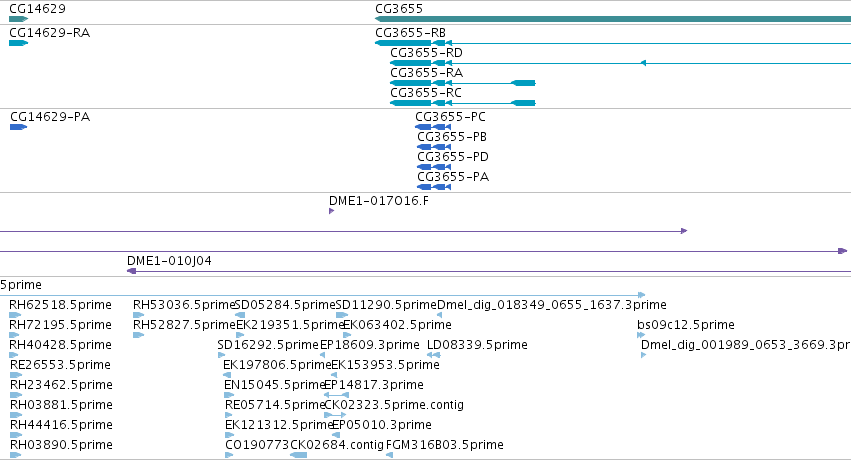
Task: Select the CG14629 gene glyph
Action: pos(18,19)
